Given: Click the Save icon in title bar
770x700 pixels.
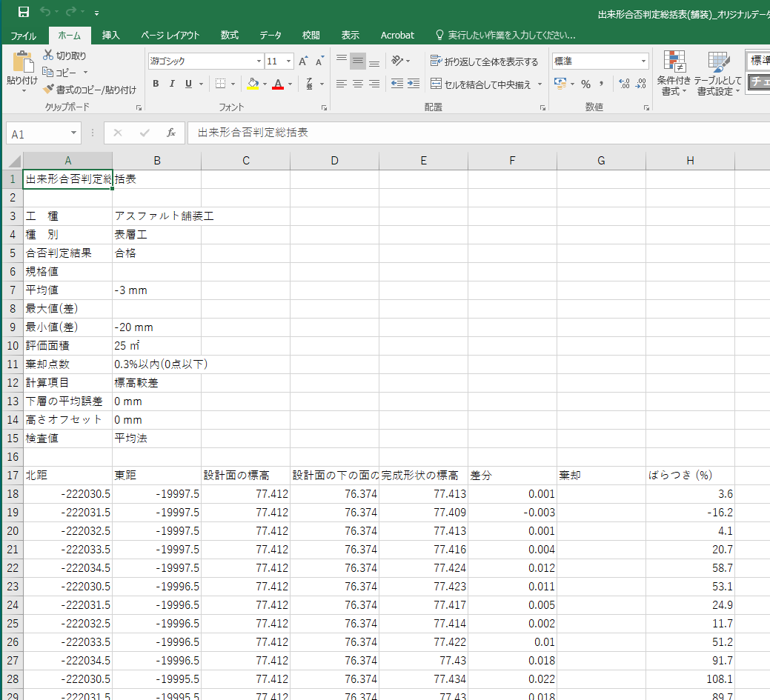Looking at the screenshot, I should [x=23, y=12].
